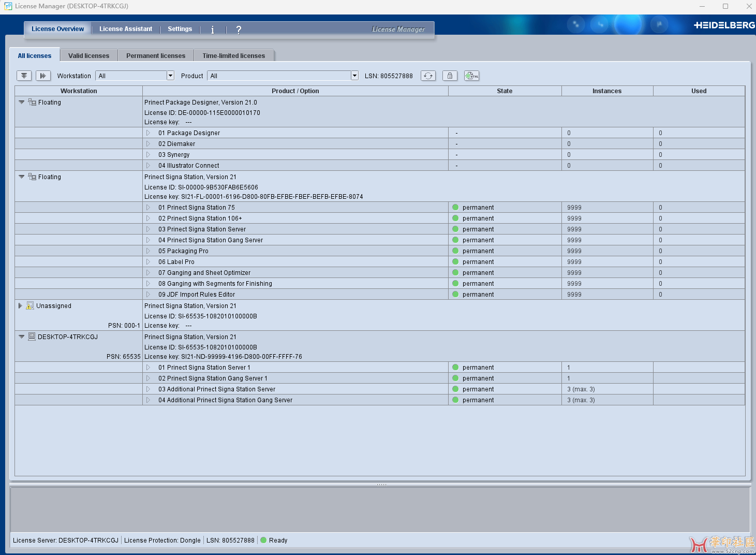The width and height of the screenshot is (756, 555).
Task: Click the Unassigned warning icon
Action: tap(30, 305)
